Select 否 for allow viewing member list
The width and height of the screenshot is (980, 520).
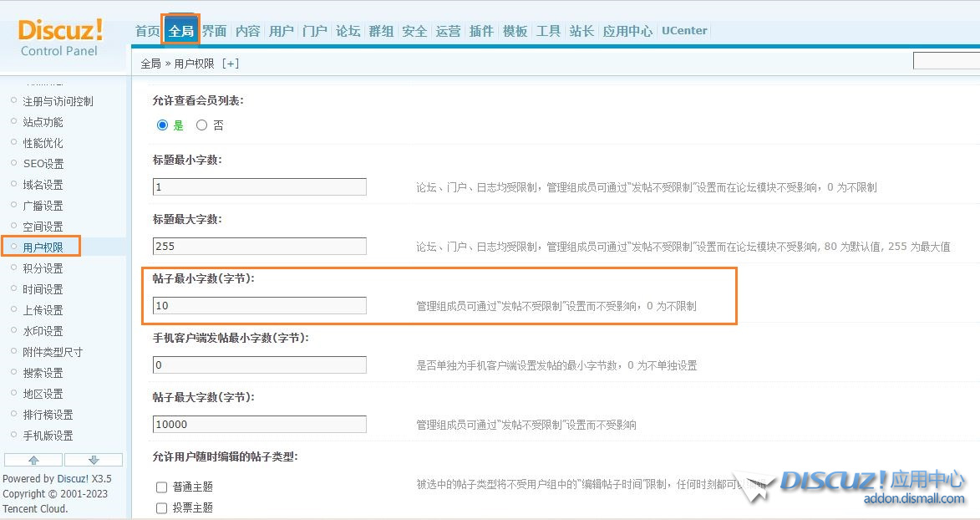pyautogui.click(x=201, y=125)
